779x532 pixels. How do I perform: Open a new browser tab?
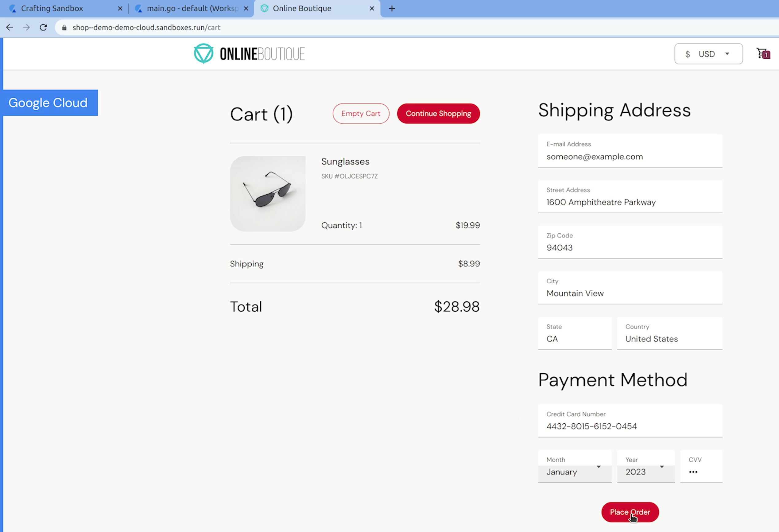pos(392,8)
